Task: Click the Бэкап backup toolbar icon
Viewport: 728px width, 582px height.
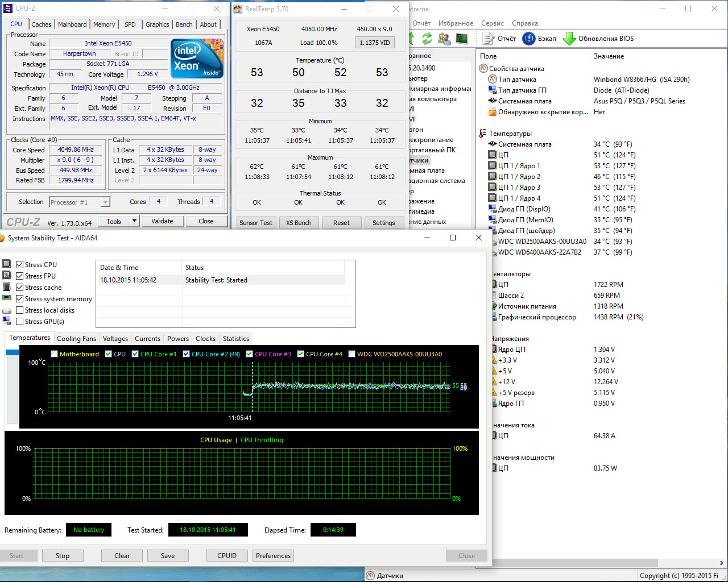Action: click(x=529, y=38)
